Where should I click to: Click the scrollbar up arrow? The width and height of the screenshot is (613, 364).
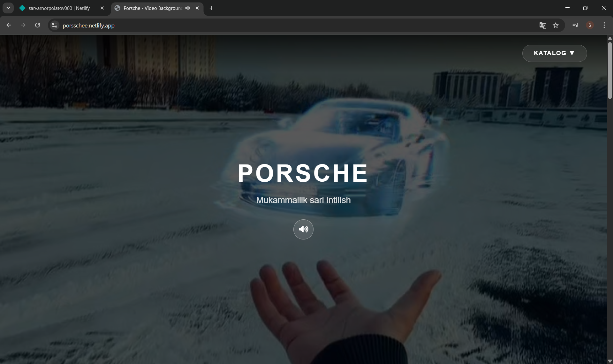click(610, 38)
